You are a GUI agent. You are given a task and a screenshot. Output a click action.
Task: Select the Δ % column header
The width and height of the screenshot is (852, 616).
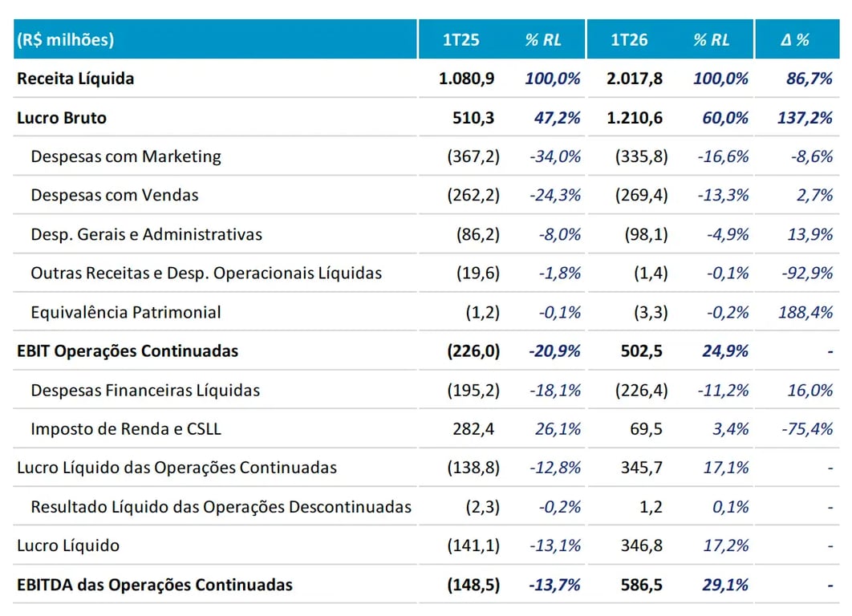coord(795,39)
